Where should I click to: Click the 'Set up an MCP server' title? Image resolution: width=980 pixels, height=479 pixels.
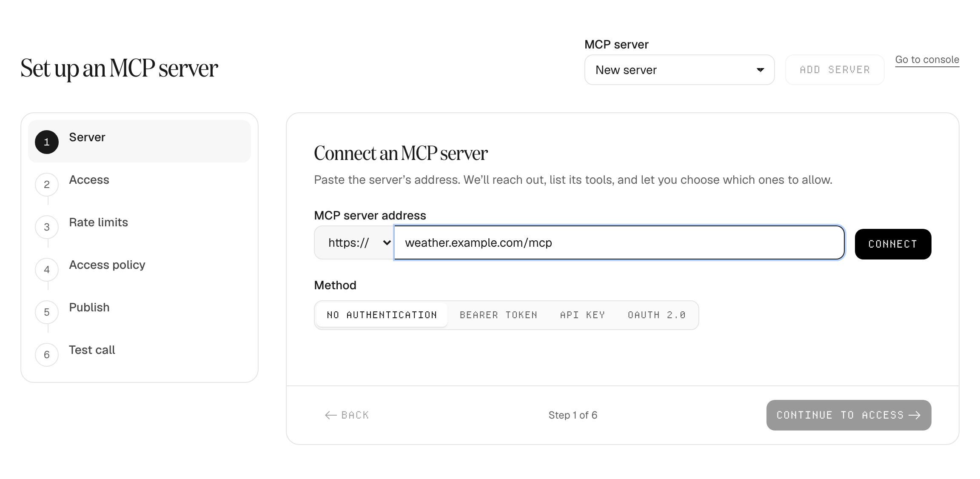(119, 68)
